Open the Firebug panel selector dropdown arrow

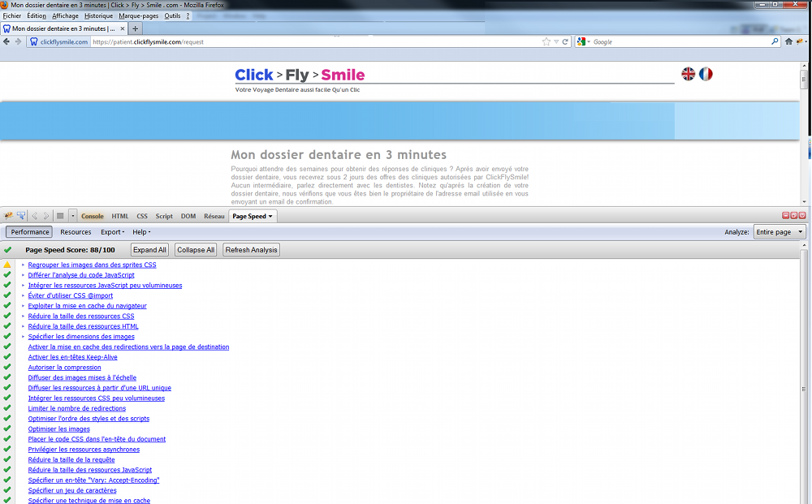pos(73,216)
